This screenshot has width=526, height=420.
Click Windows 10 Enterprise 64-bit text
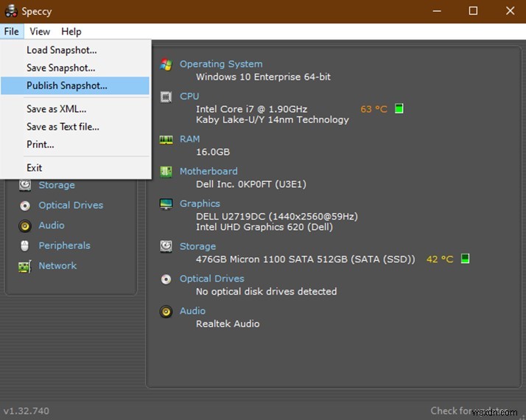pyautogui.click(x=263, y=77)
